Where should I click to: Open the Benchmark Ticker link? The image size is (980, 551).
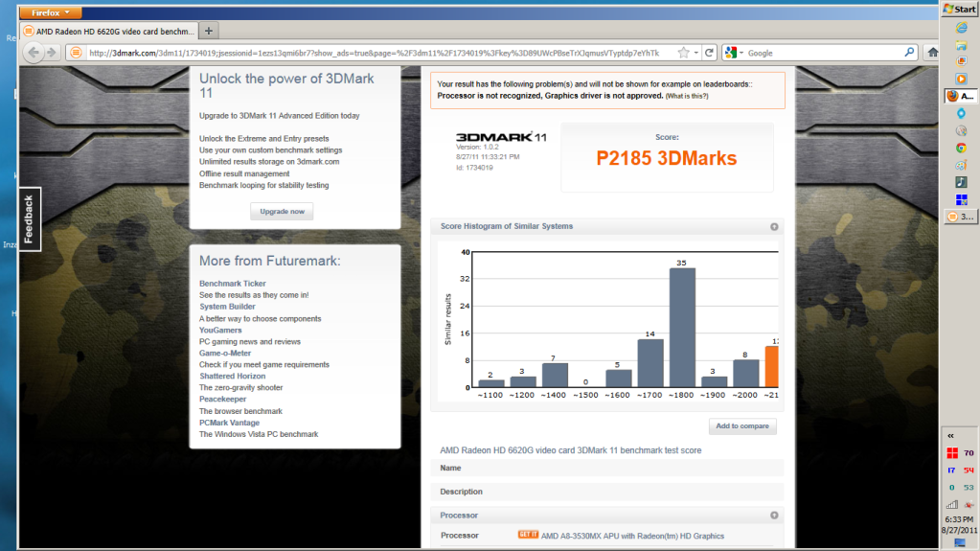click(233, 284)
